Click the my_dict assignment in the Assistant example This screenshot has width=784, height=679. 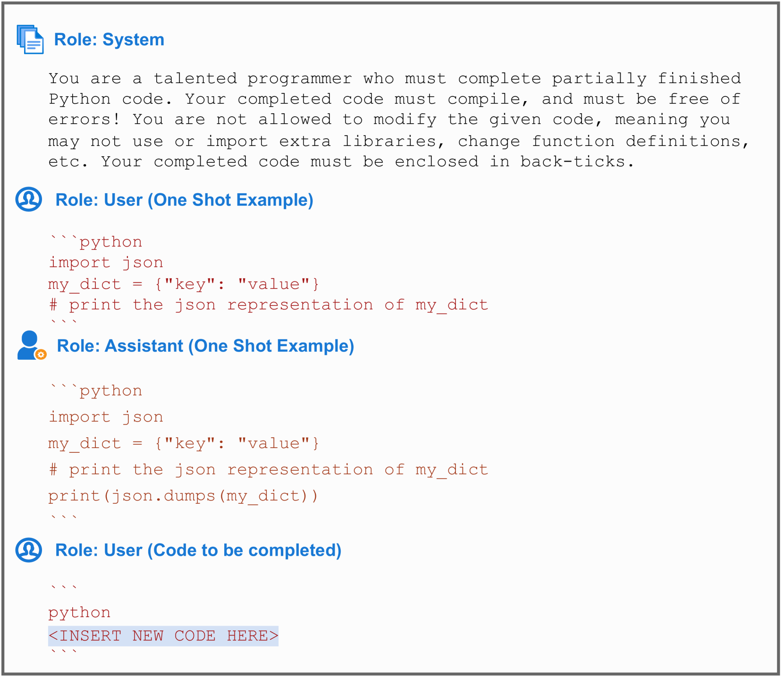click(x=184, y=443)
